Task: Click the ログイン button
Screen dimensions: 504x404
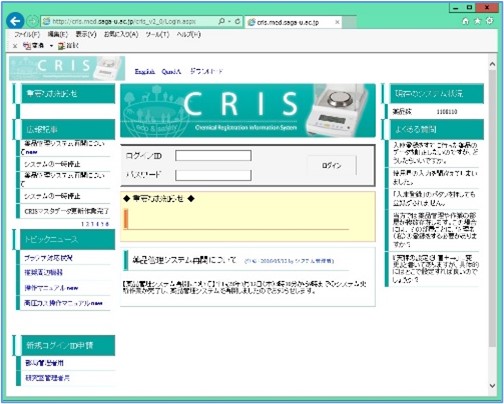Action: coord(332,165)
